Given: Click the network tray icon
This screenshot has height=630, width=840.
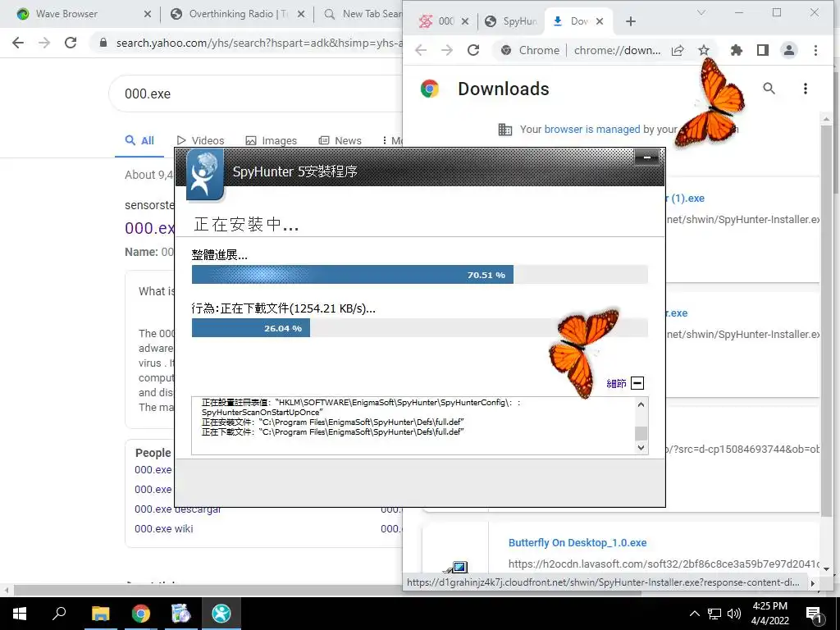Looking at the screenshot, I should (714, 614).
